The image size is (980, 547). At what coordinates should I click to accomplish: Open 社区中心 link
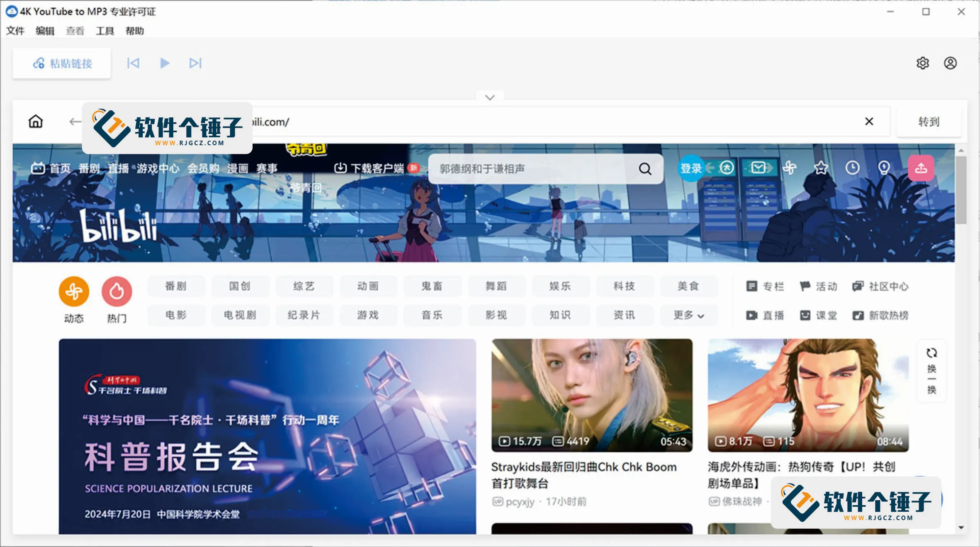click(880, 286)
